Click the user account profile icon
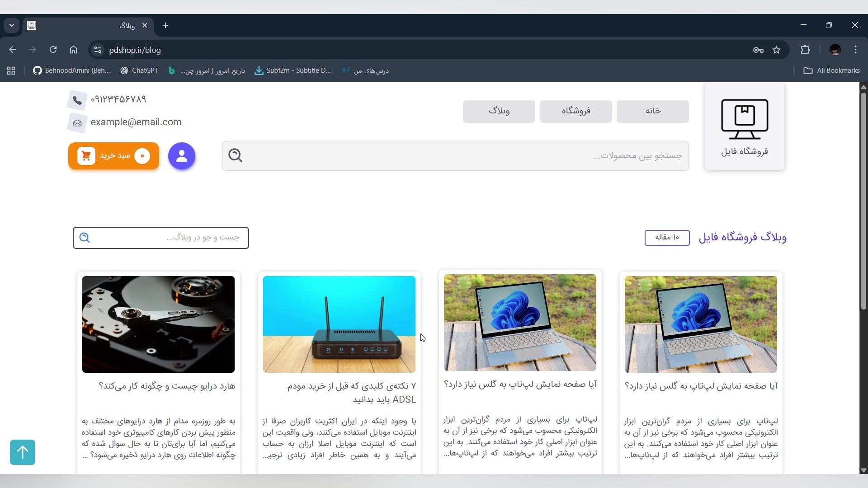 click(x=182, y=156)
